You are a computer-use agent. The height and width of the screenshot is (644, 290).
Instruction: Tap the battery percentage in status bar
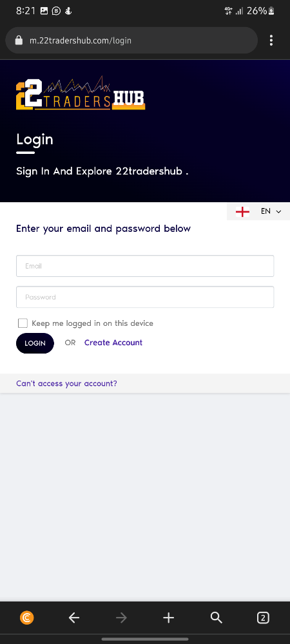click(x=256, y=11)
